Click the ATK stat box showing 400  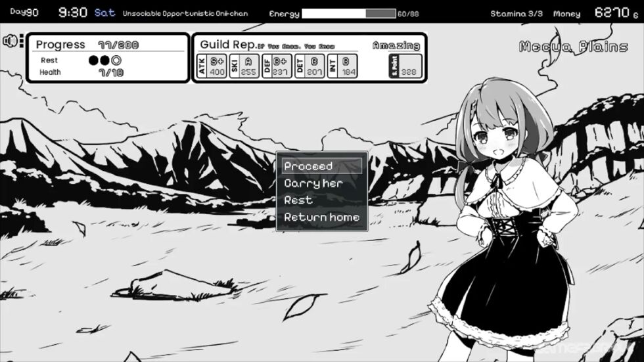coord(212,66)
